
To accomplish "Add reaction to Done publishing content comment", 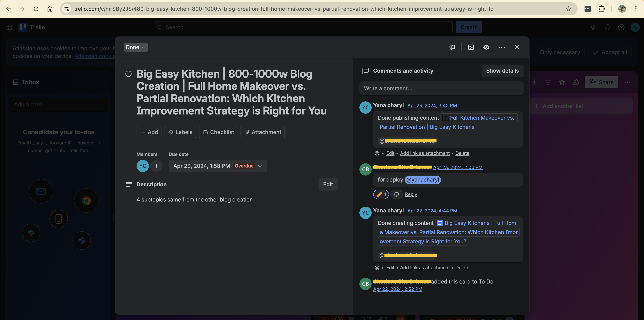I will pyautogui.click(x=377, y=153).
